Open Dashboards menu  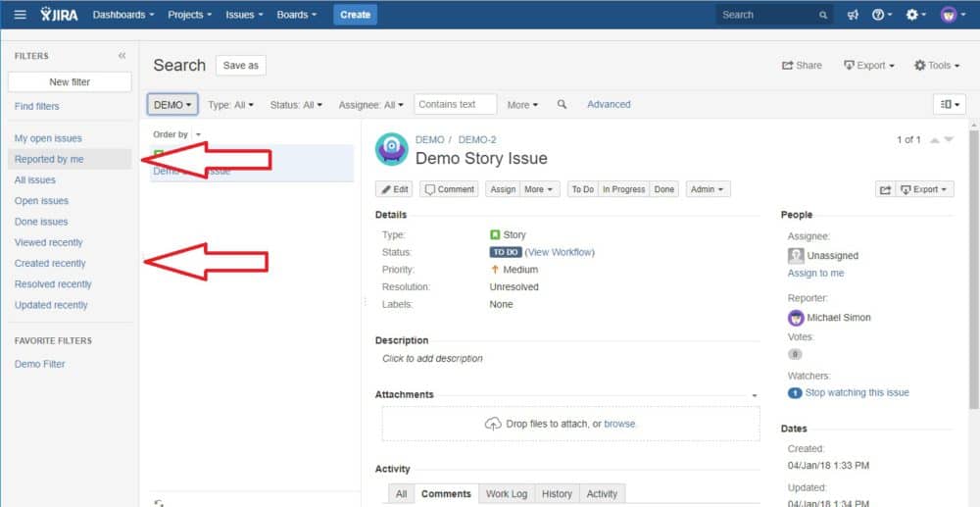click(x=123, y=15)
